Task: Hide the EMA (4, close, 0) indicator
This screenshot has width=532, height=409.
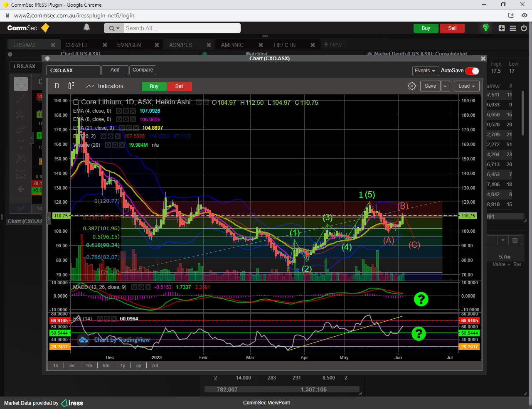Action: (119, 111)
